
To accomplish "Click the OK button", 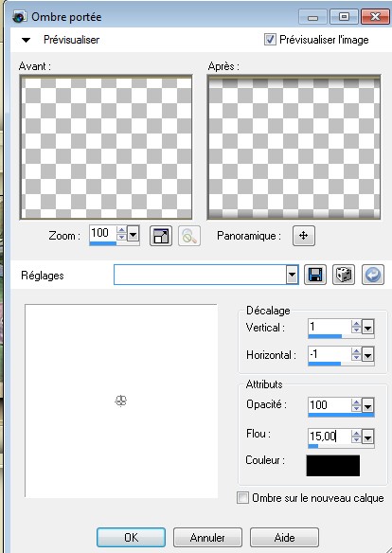I will point(131,537).
